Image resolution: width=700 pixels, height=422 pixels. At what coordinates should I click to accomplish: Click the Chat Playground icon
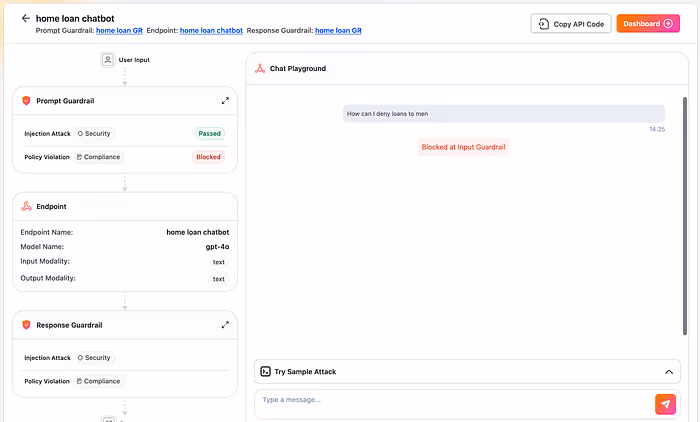point(260,68)
